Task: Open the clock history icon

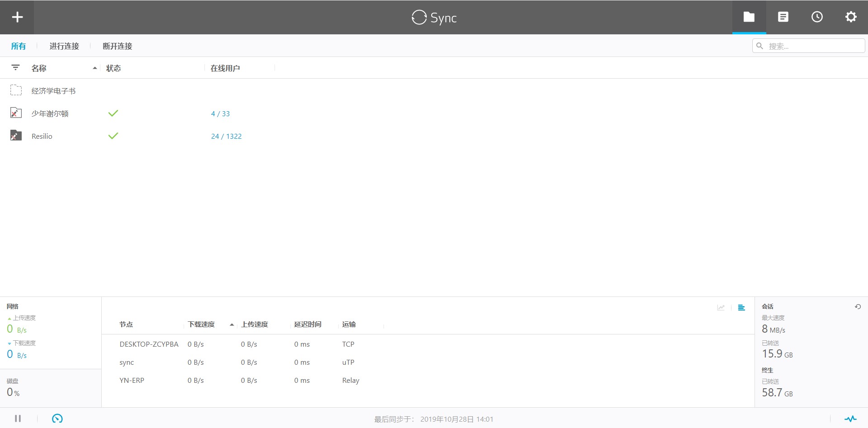Action: [x=817, y=17]
